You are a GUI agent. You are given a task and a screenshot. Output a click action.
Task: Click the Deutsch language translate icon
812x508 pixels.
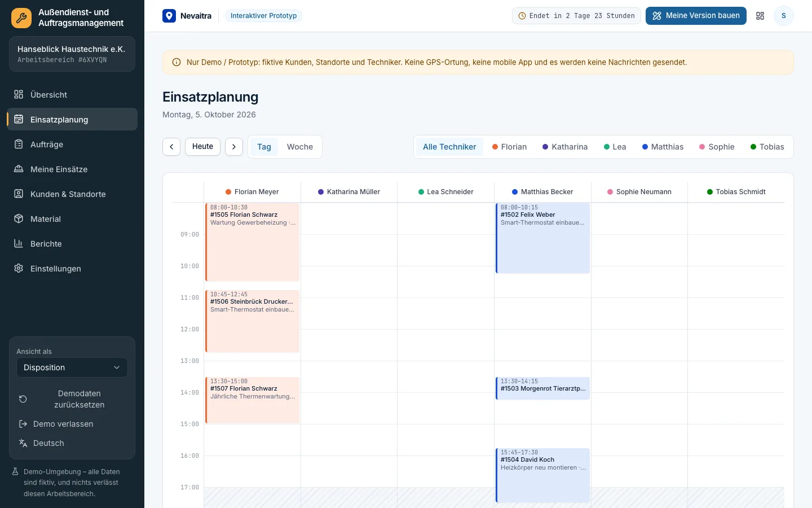[x=23, y=443]
